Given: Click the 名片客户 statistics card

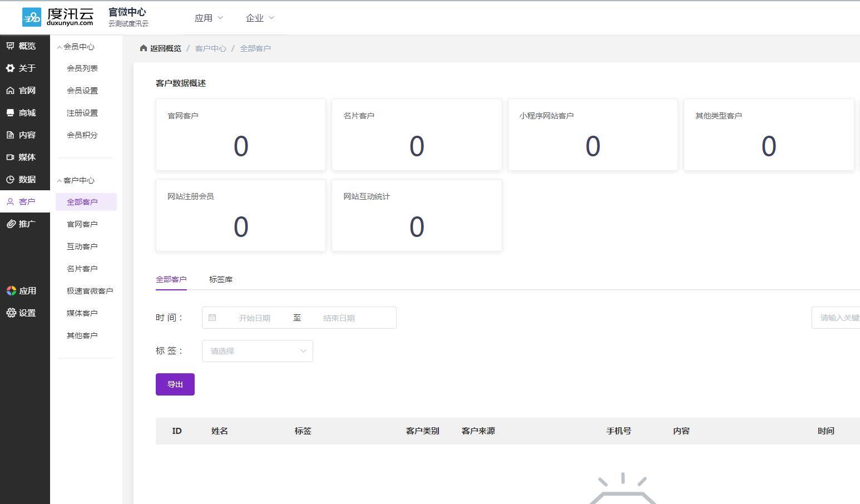Looking at the screenshot, I should 417,135.
